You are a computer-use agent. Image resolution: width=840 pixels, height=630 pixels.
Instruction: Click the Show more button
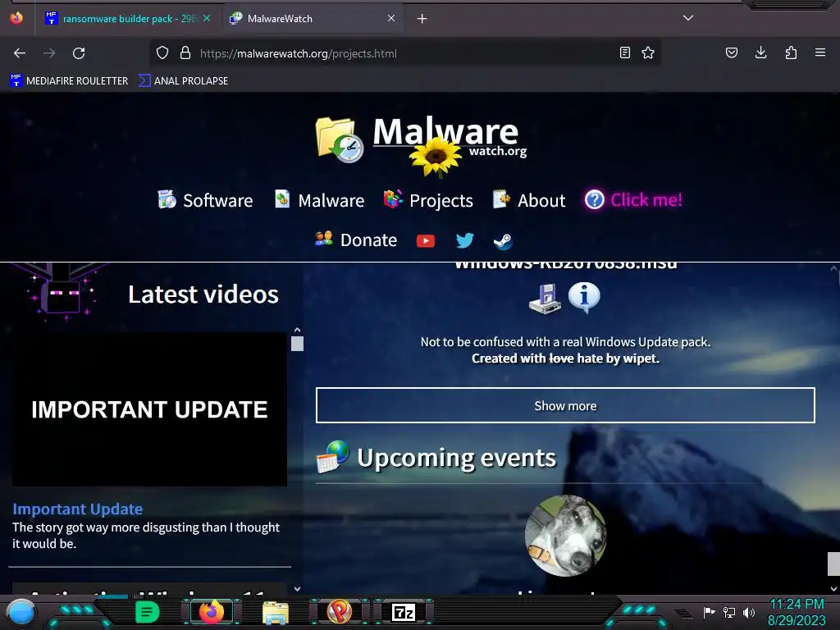[x=565, y=405]
